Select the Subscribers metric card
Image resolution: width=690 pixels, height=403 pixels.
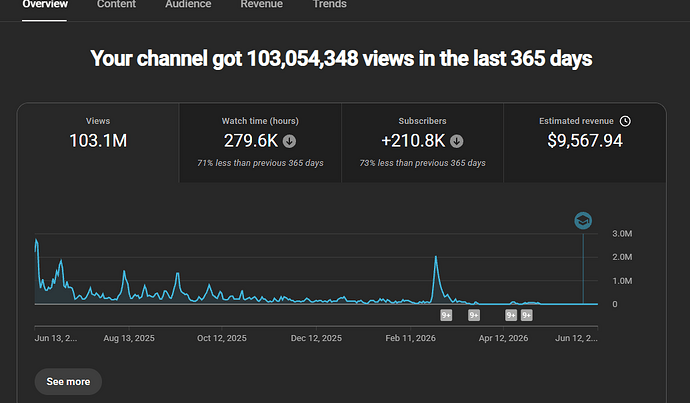tap(422, 143)
